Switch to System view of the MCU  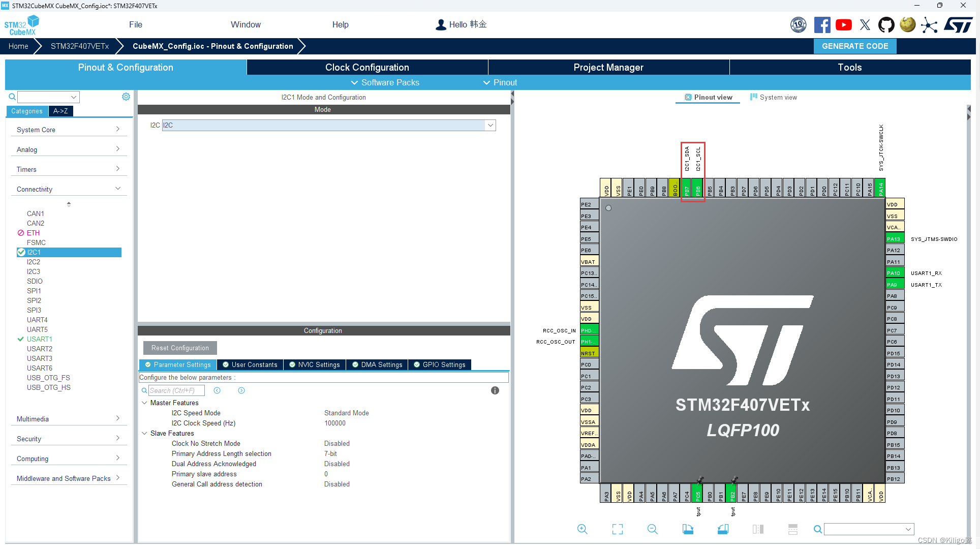tap(773, 97)
